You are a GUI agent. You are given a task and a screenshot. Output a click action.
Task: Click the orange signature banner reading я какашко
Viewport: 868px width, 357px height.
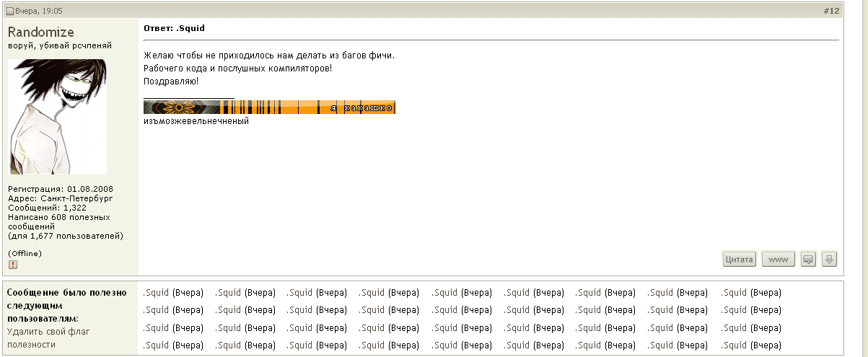pos(269,107)
